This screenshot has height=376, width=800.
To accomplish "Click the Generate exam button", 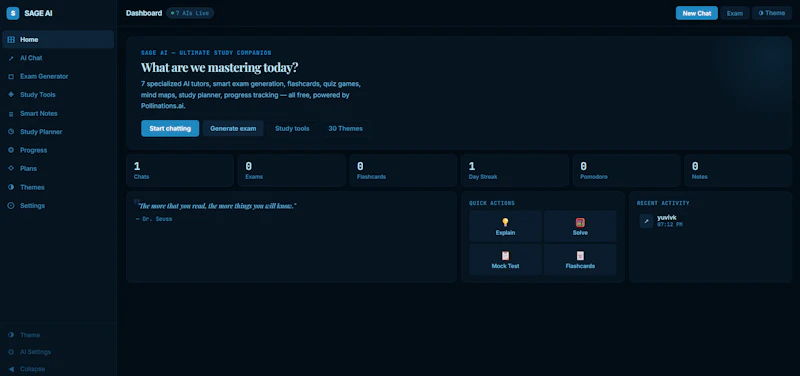I will point(233,129).
